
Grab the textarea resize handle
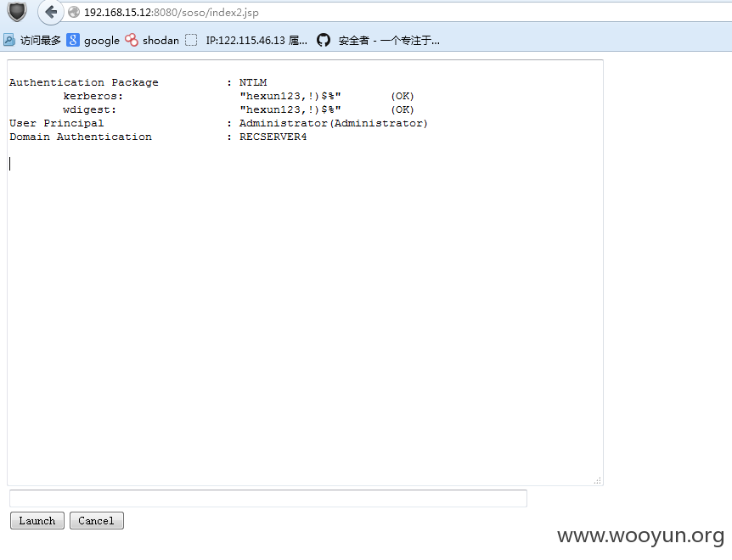click(598, 480)
